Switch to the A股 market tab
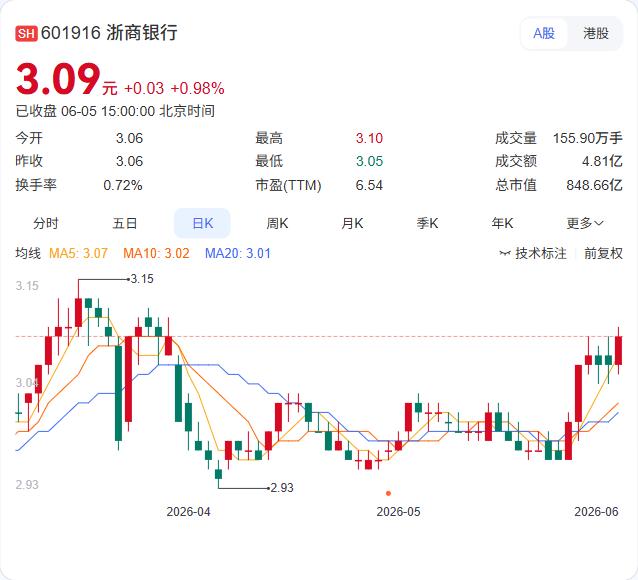 [544, 33]
